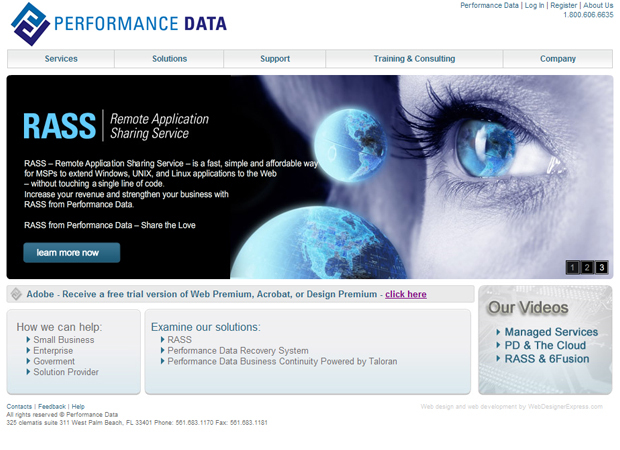
Task: Play the PD & The Cloud video
Action: point(545,345)
